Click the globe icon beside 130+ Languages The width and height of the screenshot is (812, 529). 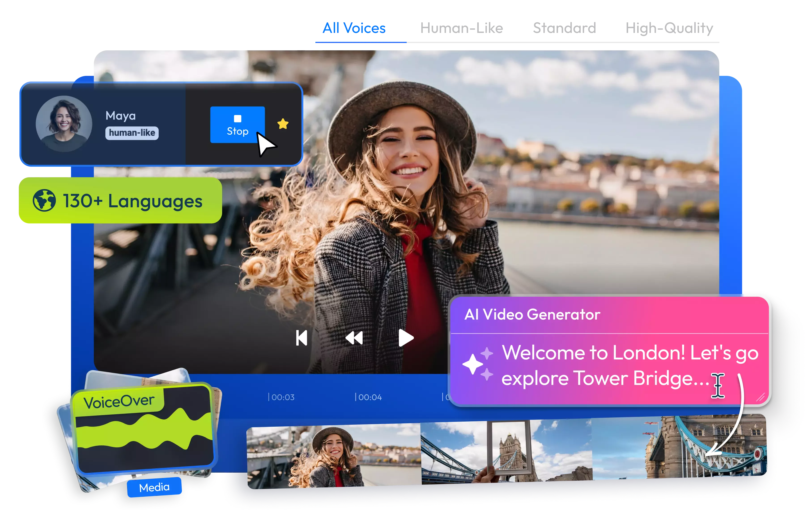coord(44,200)
